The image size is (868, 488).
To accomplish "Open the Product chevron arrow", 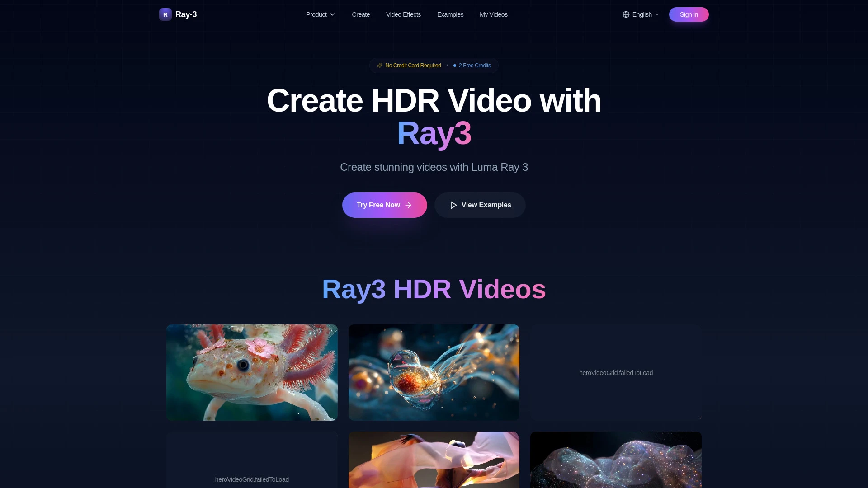I will [x=332, y=14].
